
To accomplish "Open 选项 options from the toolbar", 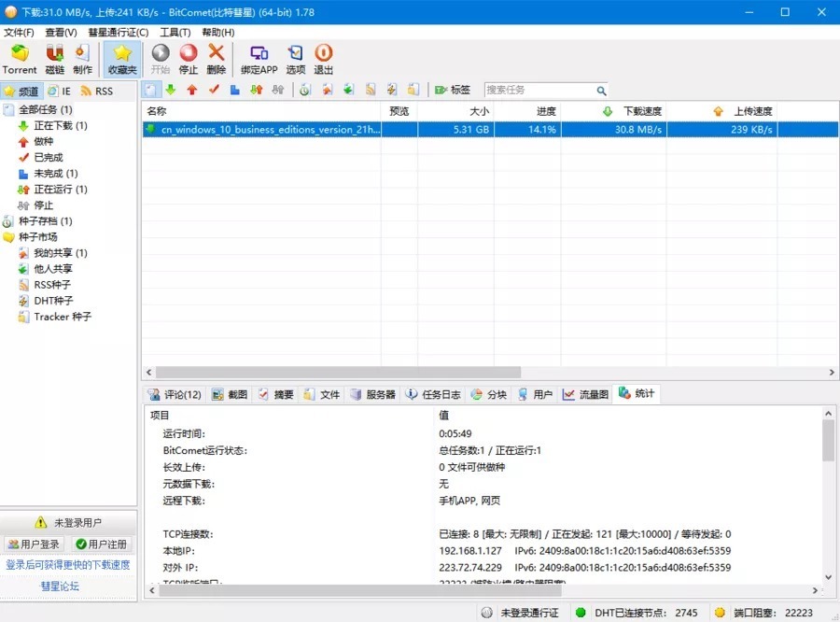I will [x=295, y=59].
